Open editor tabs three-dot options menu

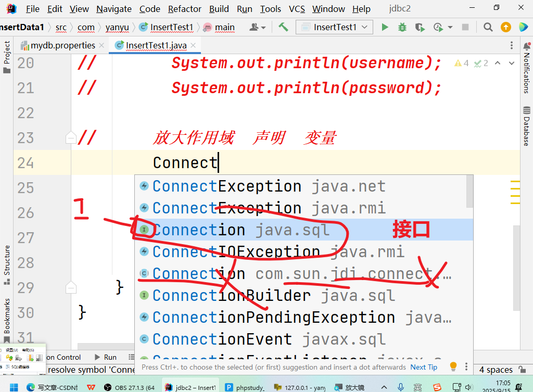click(x=512, y=46)
